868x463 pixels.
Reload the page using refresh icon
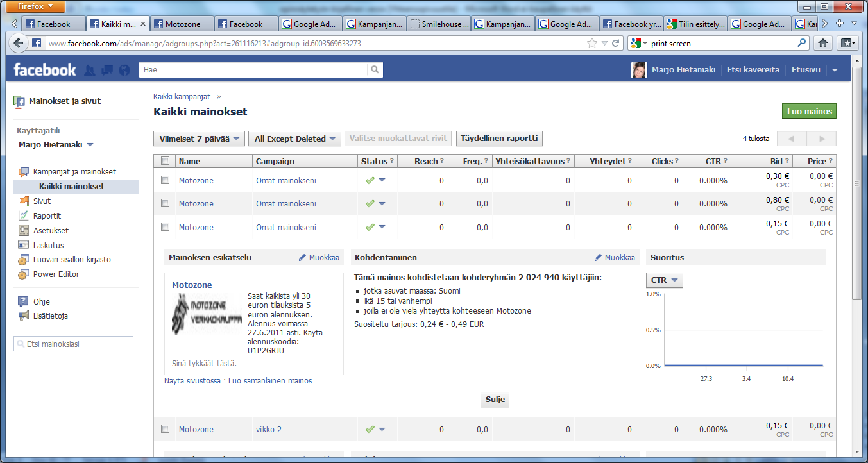click(x=616, y=44)
